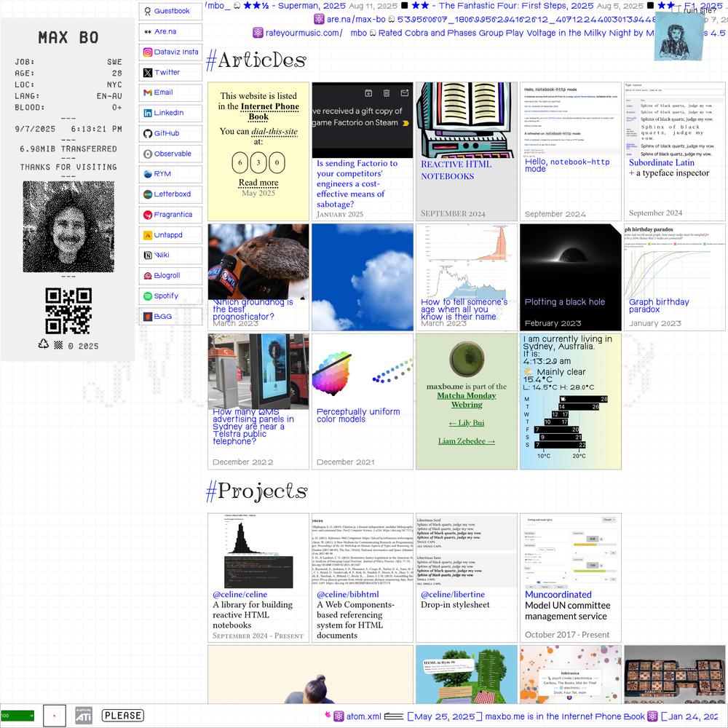Click the purple icon before atom.xml

click(x=339, y=716)
